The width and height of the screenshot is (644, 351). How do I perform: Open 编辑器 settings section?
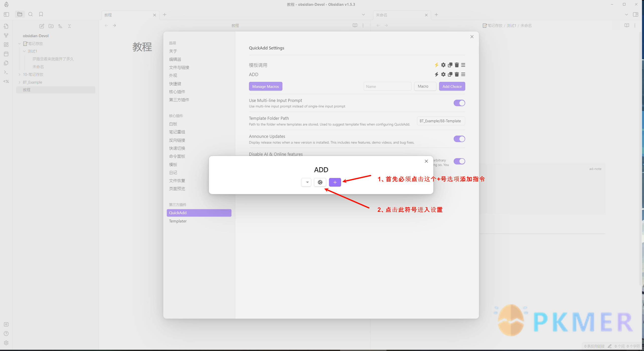175,59
